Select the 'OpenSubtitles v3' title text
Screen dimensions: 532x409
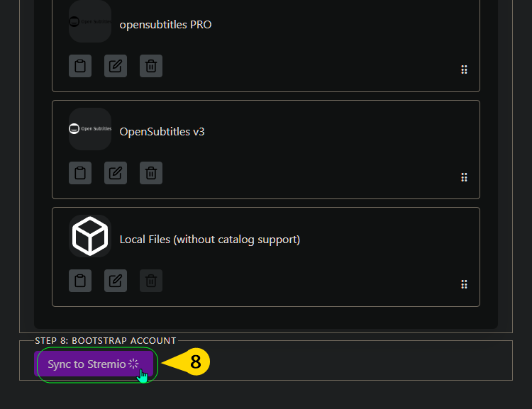pos(162,132)
